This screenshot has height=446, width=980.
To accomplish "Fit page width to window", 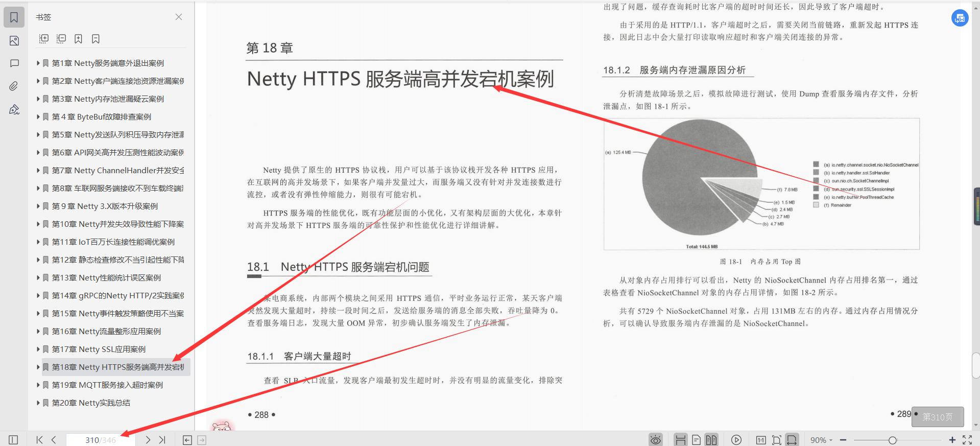I will (x=792, y=440).
